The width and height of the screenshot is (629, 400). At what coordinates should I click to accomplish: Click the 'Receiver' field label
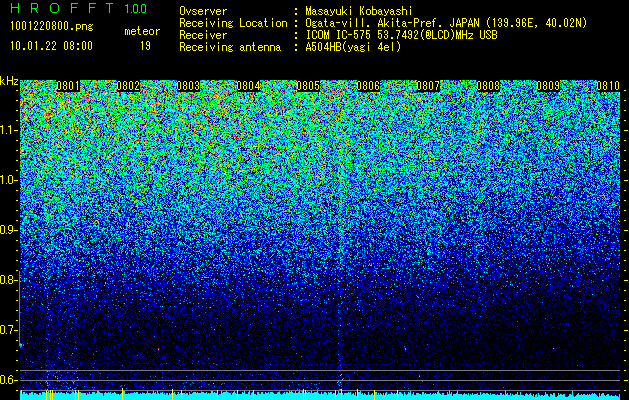203,35
